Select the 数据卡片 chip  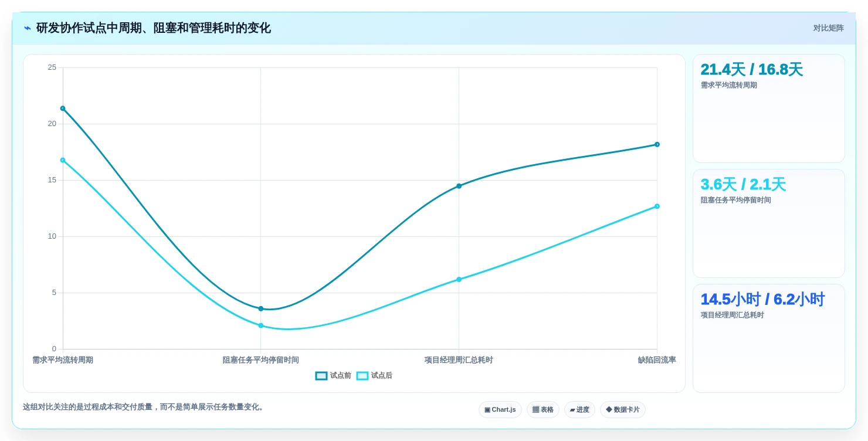pyautogui.click(x=623, y=409)
